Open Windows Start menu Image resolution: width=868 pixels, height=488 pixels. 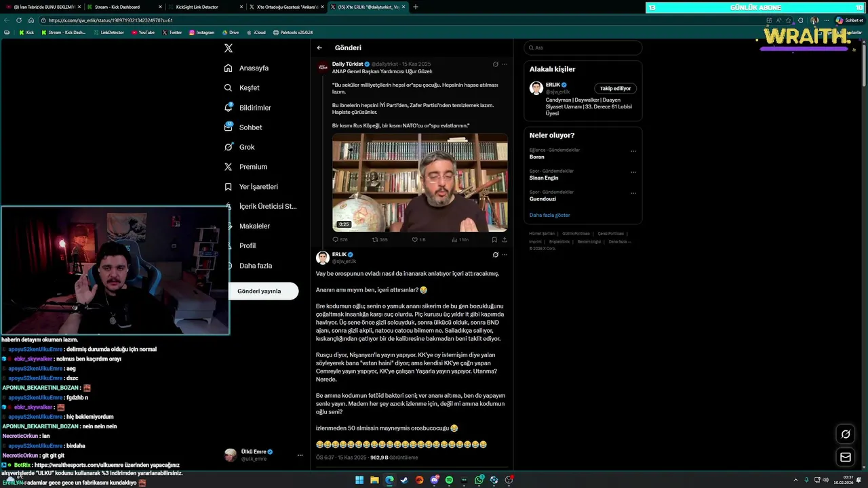coord(359,480)
